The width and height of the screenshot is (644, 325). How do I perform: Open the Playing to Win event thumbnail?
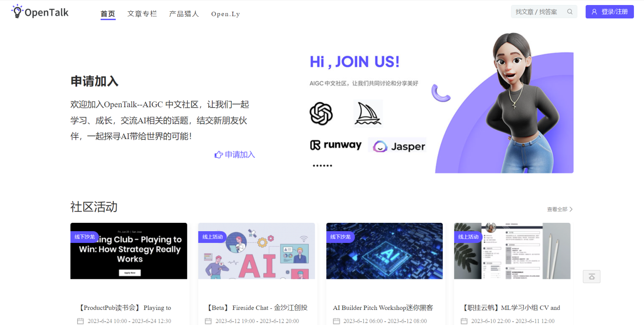129,251
